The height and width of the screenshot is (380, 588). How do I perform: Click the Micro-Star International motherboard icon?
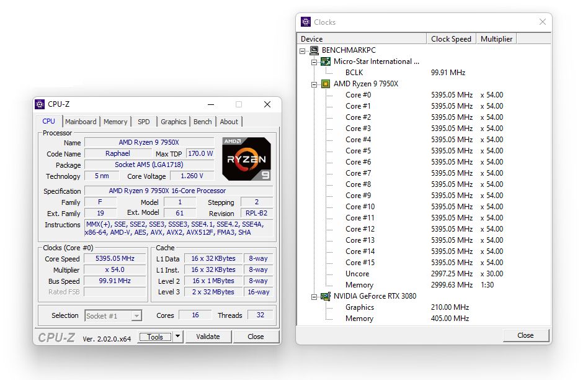pyautogui.click(x=326, y=61)
